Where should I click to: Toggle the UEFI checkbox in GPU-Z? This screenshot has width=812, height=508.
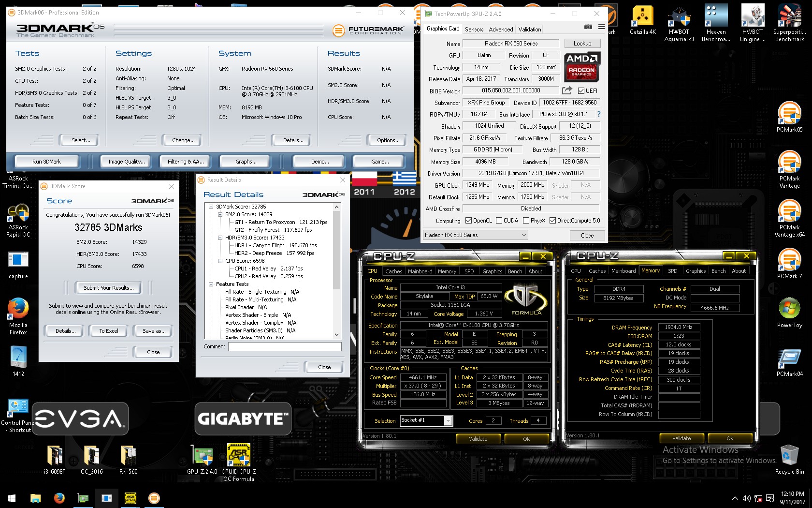[581, 91]
